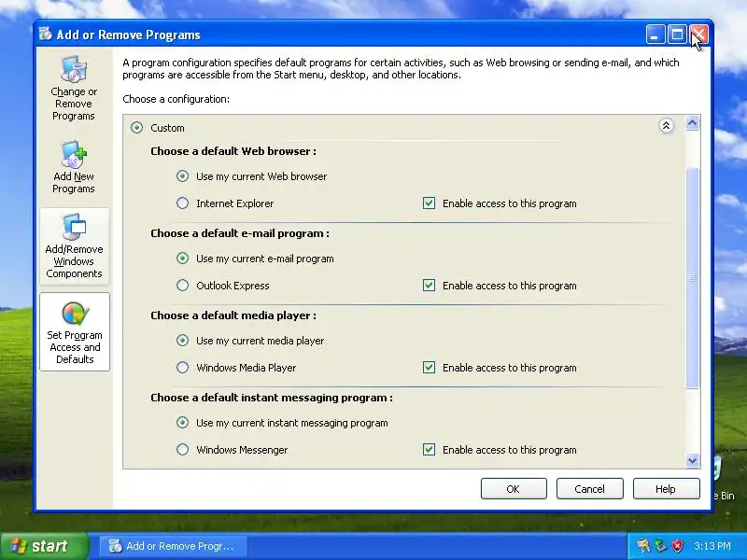Image resolution: width=747 pixels, height=560 pixels.
Task: Click the Choose a default media player heading
Action: pos(233,315)
